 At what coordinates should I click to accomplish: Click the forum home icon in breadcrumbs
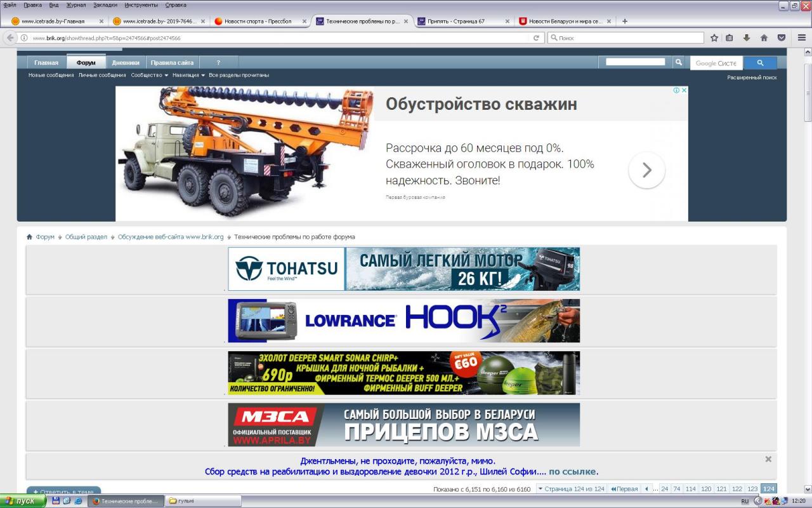pyautogui.click(x=29, y=237)
